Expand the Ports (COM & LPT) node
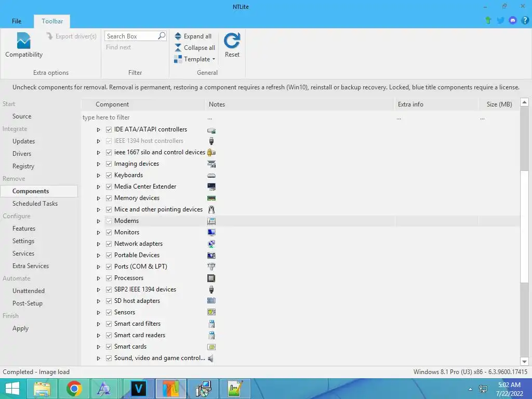The image size is (532, 399). coord(98,267)
